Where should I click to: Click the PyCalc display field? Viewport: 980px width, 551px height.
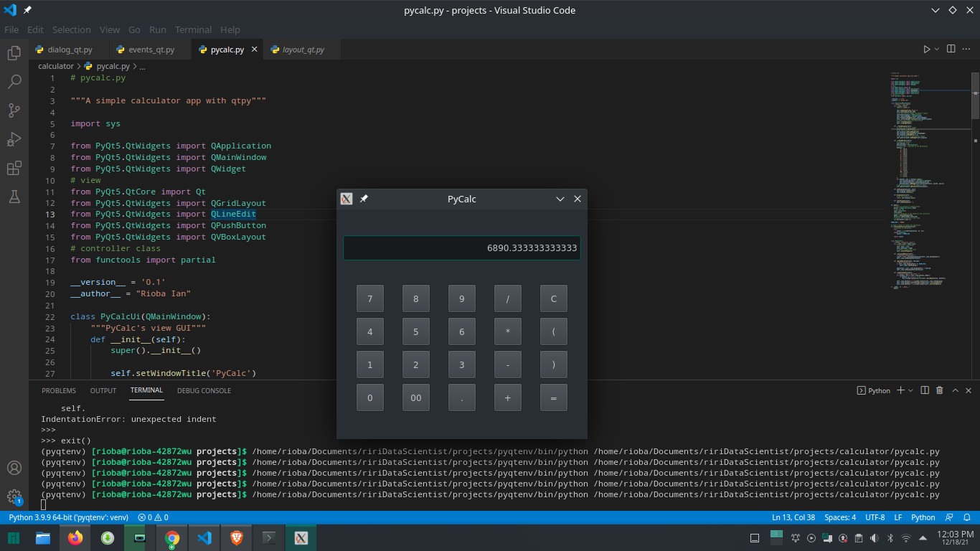pyautogui.click(x=462, y=248)
